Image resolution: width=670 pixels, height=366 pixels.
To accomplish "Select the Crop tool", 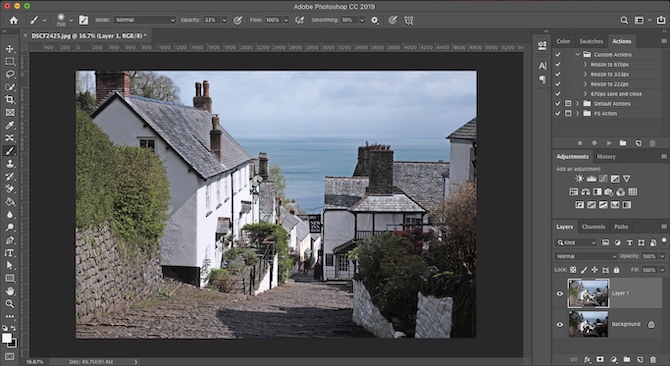I will [9, 100].
